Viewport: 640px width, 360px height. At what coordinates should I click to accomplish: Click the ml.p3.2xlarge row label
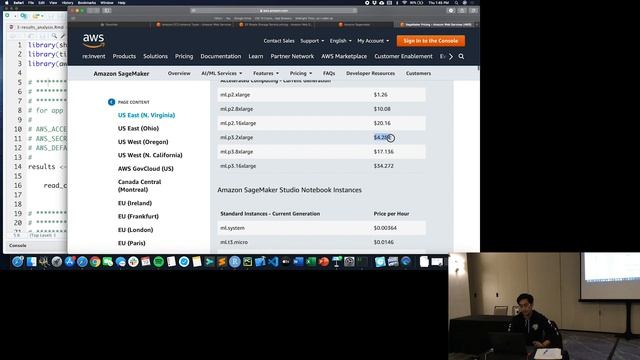pos(237,138)
